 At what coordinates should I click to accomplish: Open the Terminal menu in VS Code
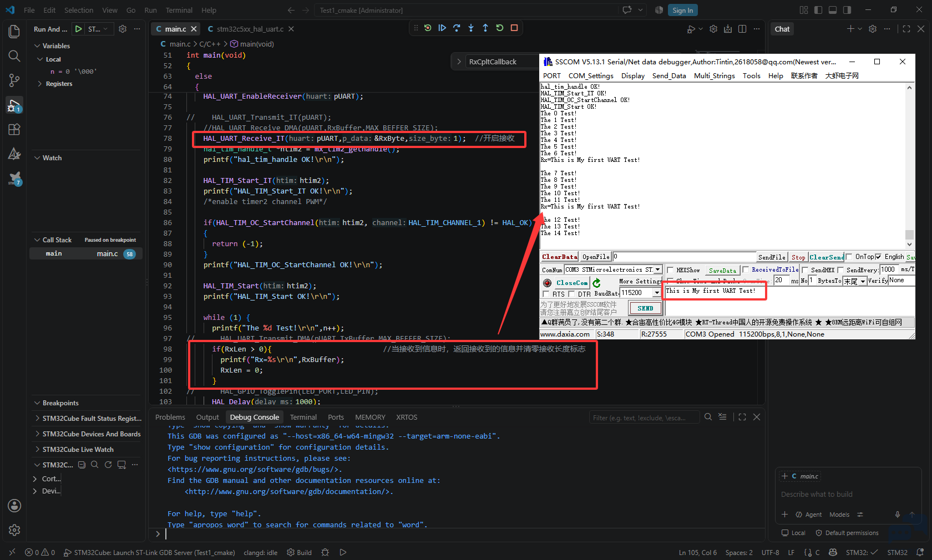point(179,10)
